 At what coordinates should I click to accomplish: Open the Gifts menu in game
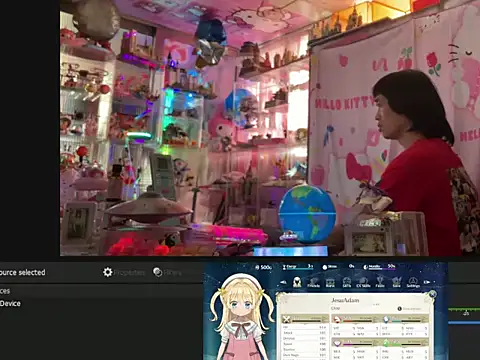click(x=347, y=282)
